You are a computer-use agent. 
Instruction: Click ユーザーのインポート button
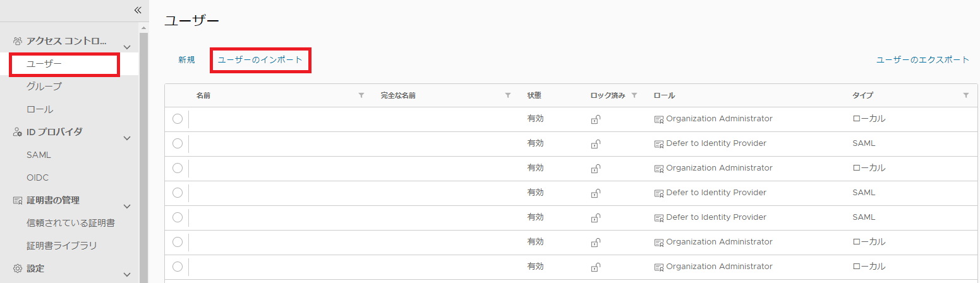(260, 60)
